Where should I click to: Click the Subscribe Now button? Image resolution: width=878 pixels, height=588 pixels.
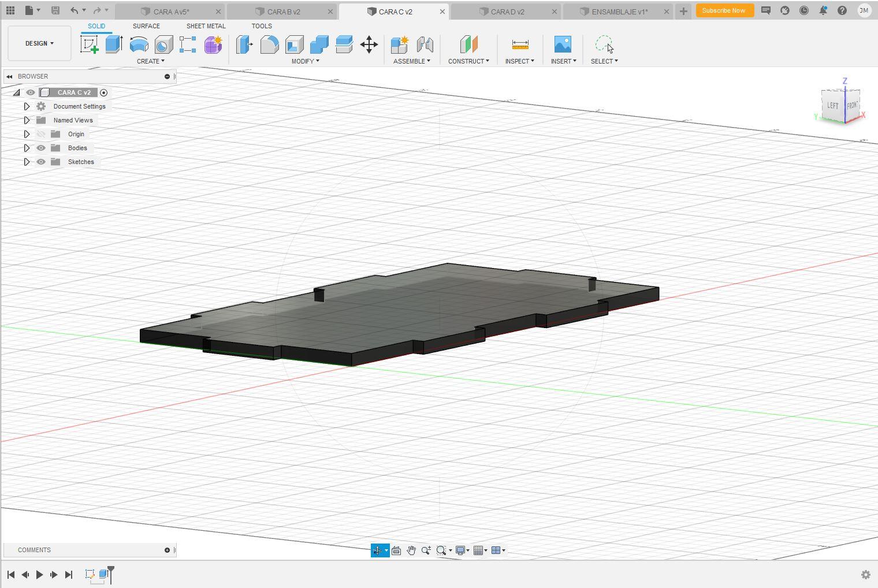[x=723, y=10]
